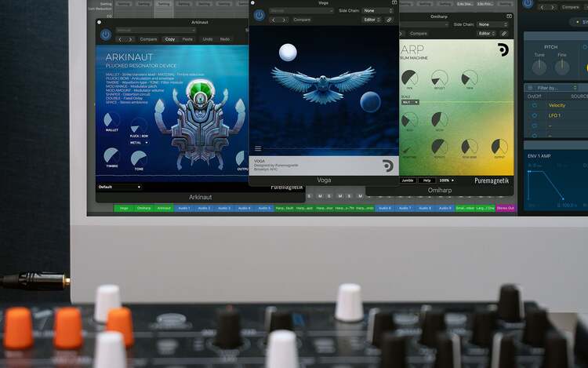This screenshot has width=588, height=368.
Task: Open the SCALE dropdown in Omiharp
Action: tap(410, 103)
